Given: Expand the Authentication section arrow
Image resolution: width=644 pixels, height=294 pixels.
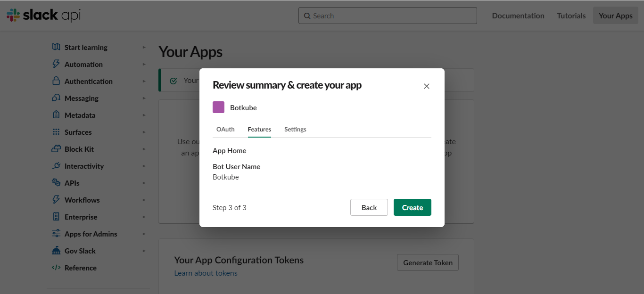Looking at the screenshot, I should click(x=144, y=81).
